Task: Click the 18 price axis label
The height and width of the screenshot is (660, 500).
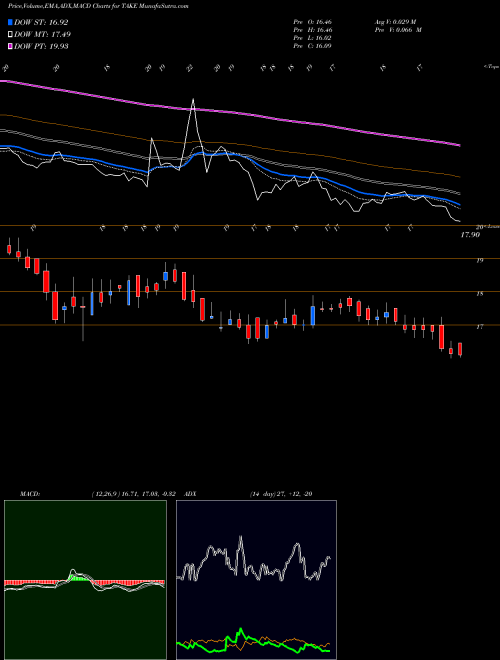Action: [479, 294]
